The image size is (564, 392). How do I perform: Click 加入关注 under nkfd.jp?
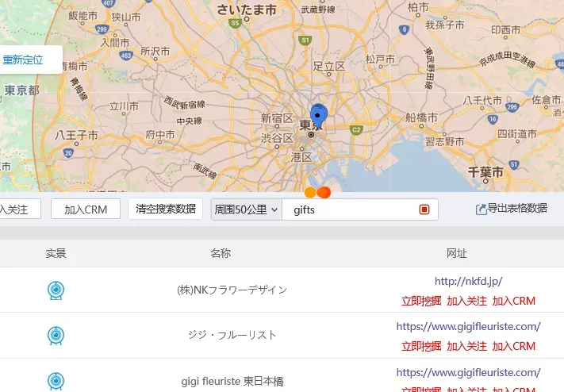coord(466,301)
